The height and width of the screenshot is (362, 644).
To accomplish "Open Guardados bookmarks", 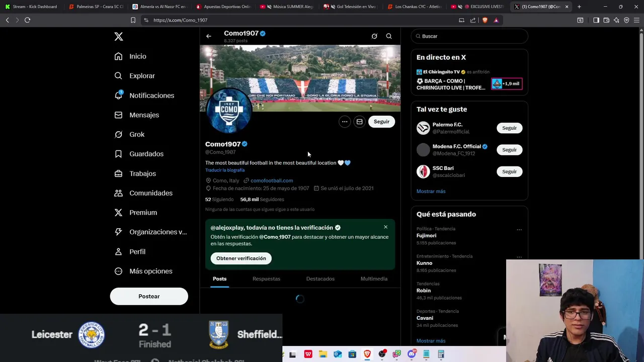I will coord(139,154).
